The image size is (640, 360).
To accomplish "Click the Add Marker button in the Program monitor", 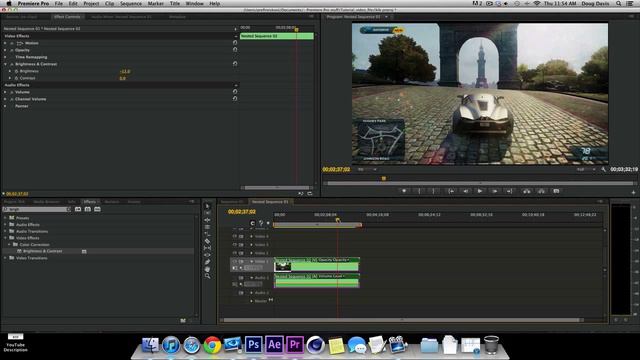I will 404,191.
